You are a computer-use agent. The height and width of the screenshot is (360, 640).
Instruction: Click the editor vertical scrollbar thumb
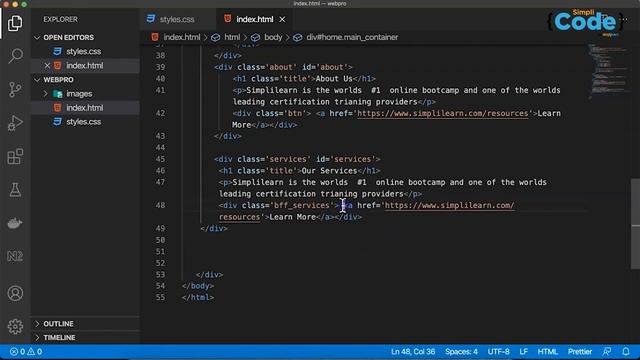tap(635, 224)
